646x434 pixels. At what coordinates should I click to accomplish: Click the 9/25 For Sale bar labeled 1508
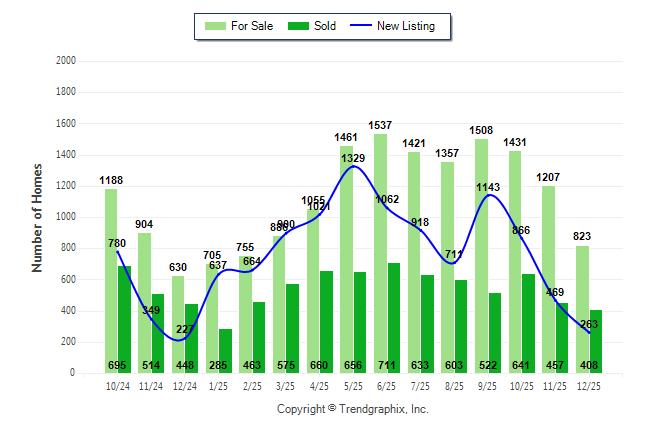coord(481,250)
